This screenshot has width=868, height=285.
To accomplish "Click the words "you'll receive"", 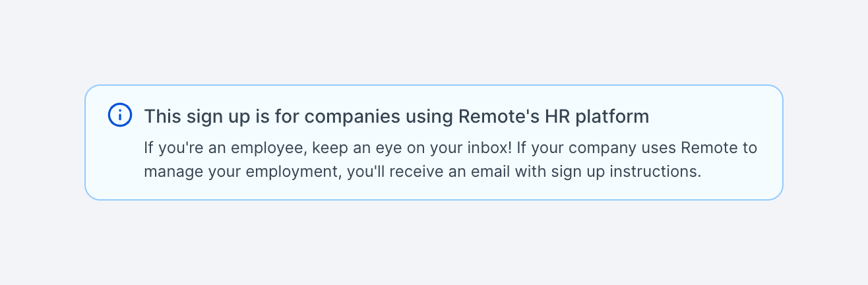I will (x=377, y=173).
